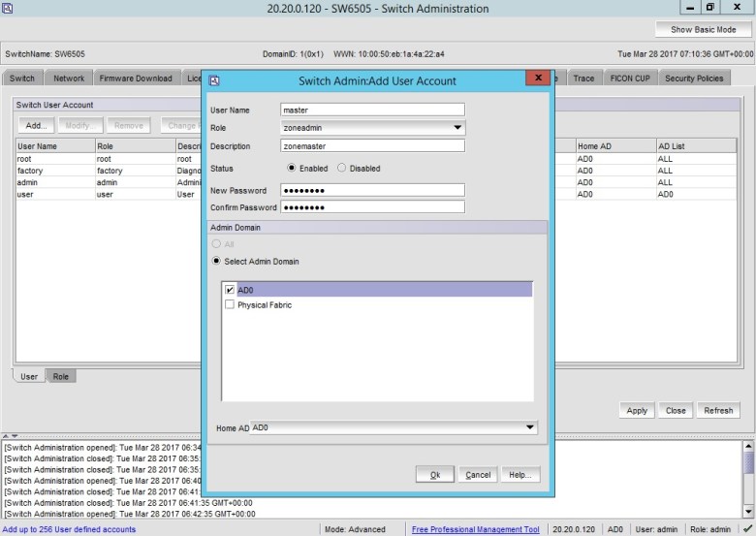Select the Disabled status radio button
Viewport: 756px width, 536px height.
[x=342, y=169]
